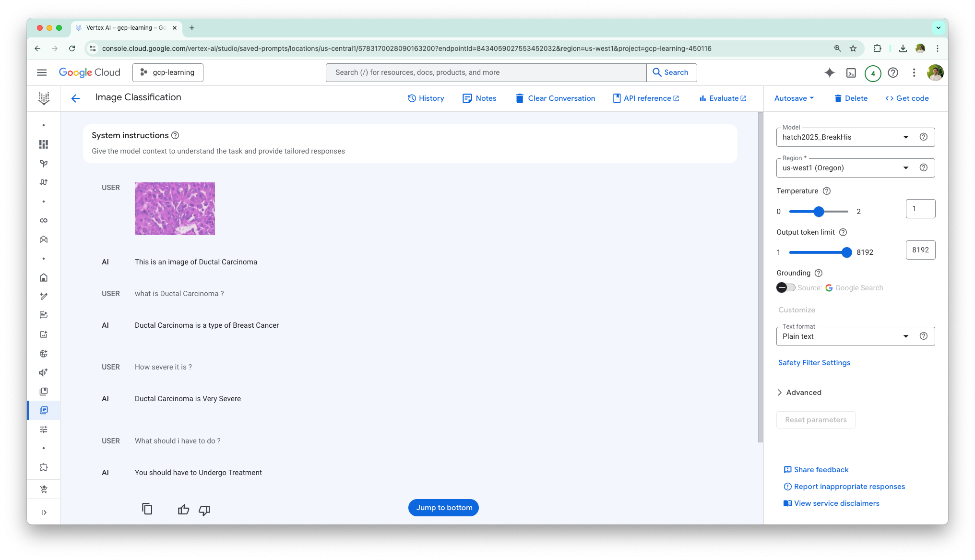The height and width of the screenshot is (560, 975).
Task: Open Safety Filter Settings link
Action: point(814,363)
